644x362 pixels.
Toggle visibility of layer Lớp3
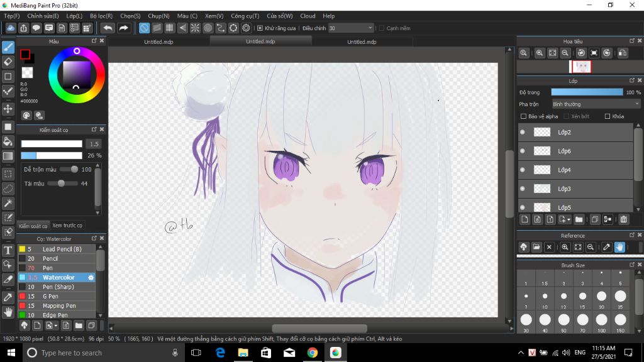tap(523, 189)
